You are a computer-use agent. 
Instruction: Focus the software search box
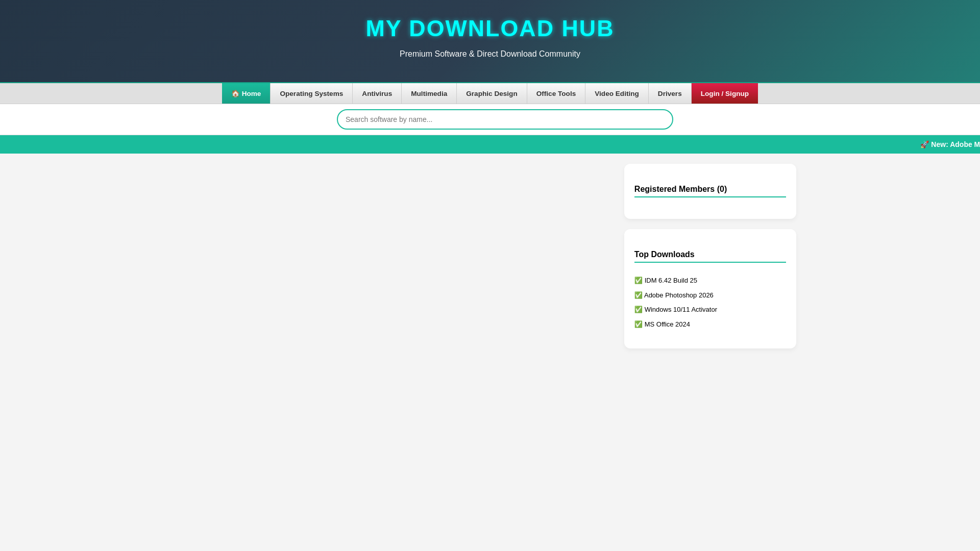(505, 119)
